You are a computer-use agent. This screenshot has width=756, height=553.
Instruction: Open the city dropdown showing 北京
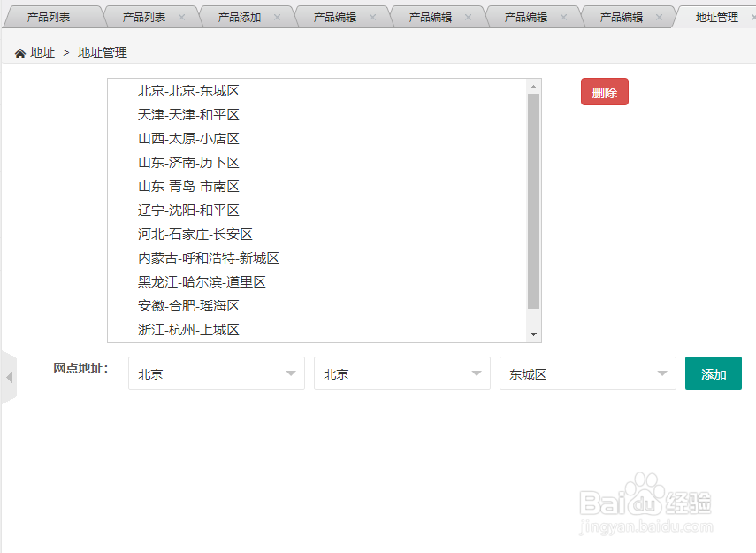tap(401, 373)
